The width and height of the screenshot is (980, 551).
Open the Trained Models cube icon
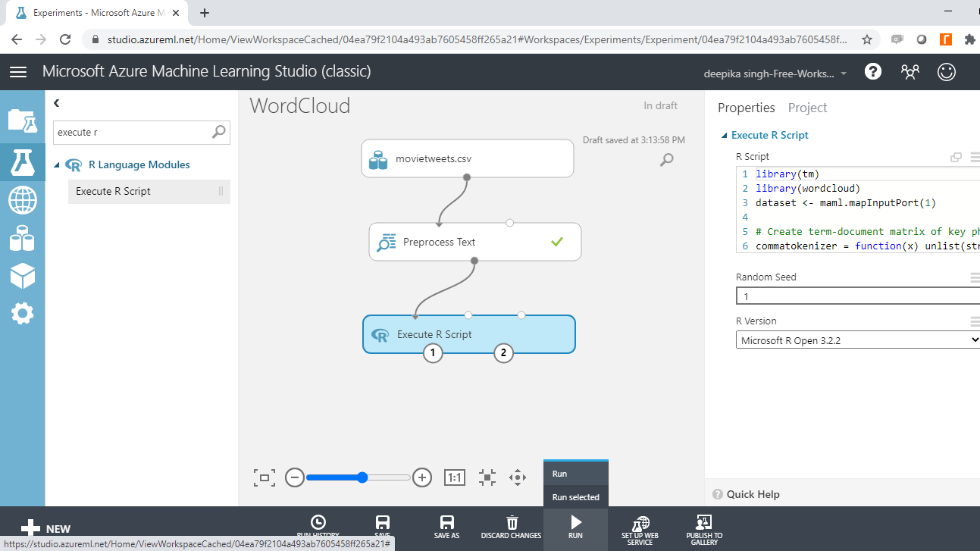point(22,276)
